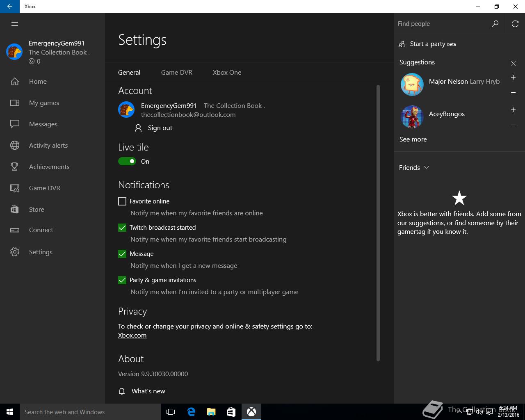This screenshot has height=420, width=525.
Task: Open Task View on the taskbar
Action: tap(171, 412)
